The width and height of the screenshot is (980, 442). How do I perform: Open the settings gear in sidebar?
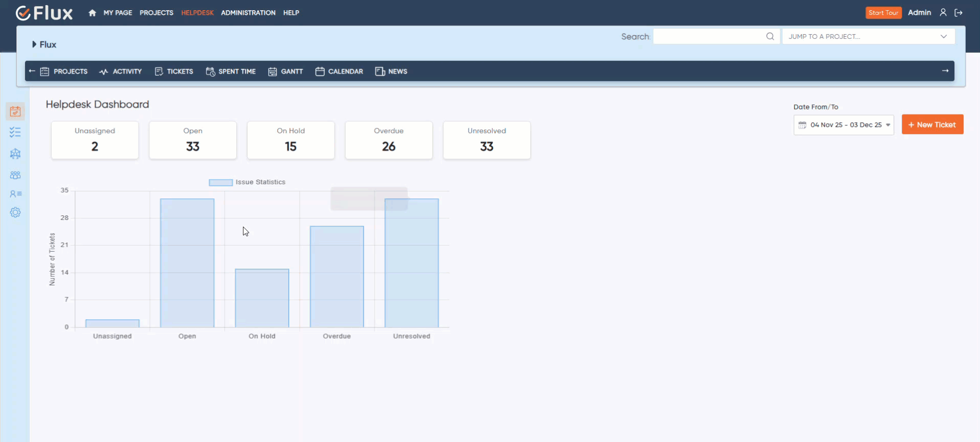pos(15,212)
